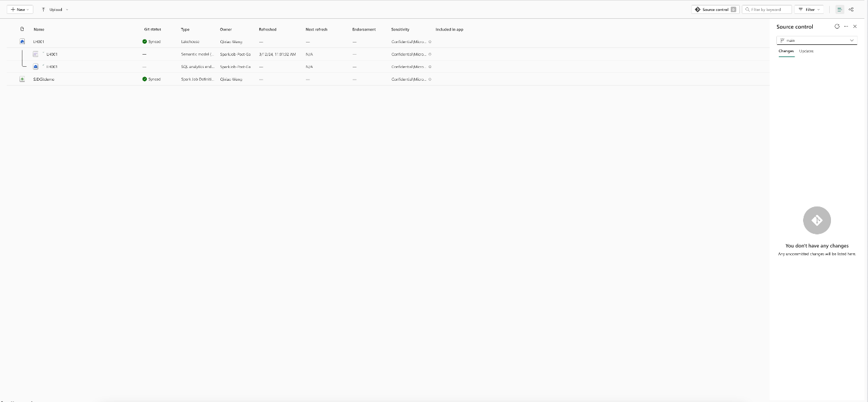The image size is (868, 402).
Task: Sort by the Next refresh column header
Action: coord(316,29)
